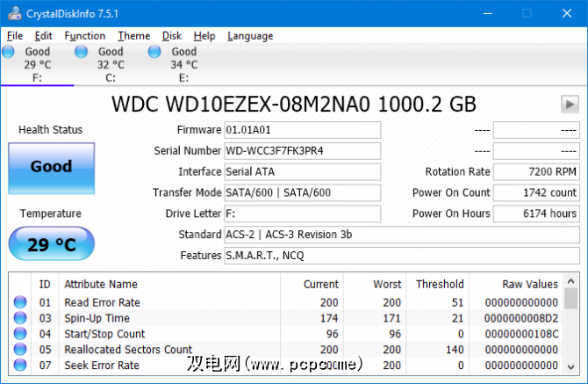
Task: Select the Spin-Up Time row
Action: 286,318
